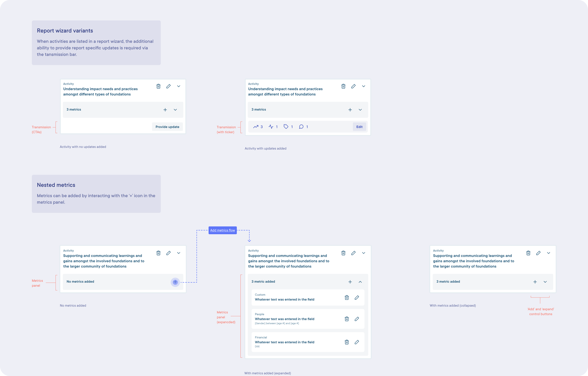This screenshot has height=376, width=588.
Task: Click the 'Activity with updates added' caption
Action: pos(266,148)
